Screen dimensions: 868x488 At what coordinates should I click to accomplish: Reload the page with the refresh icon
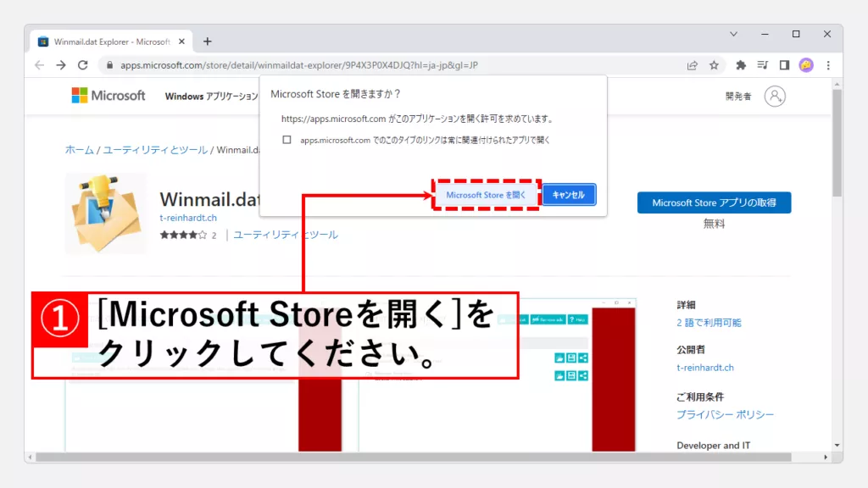tap(83, 65)
